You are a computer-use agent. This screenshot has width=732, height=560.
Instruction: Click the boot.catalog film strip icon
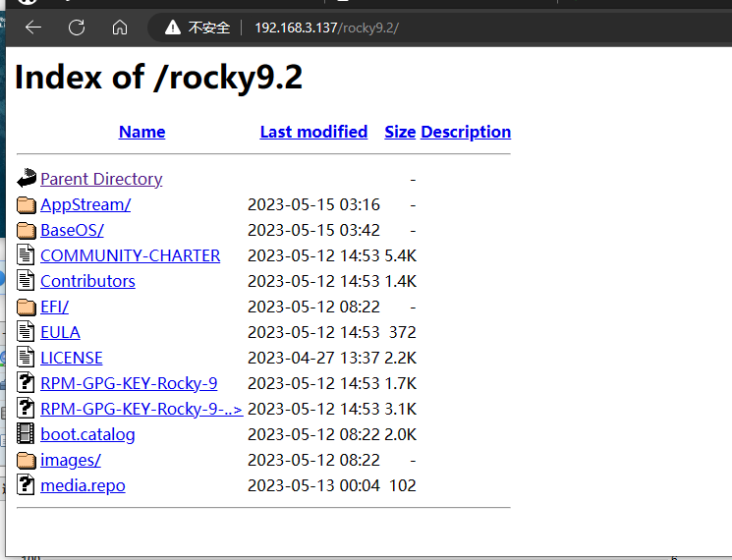(x=27, y=434)
